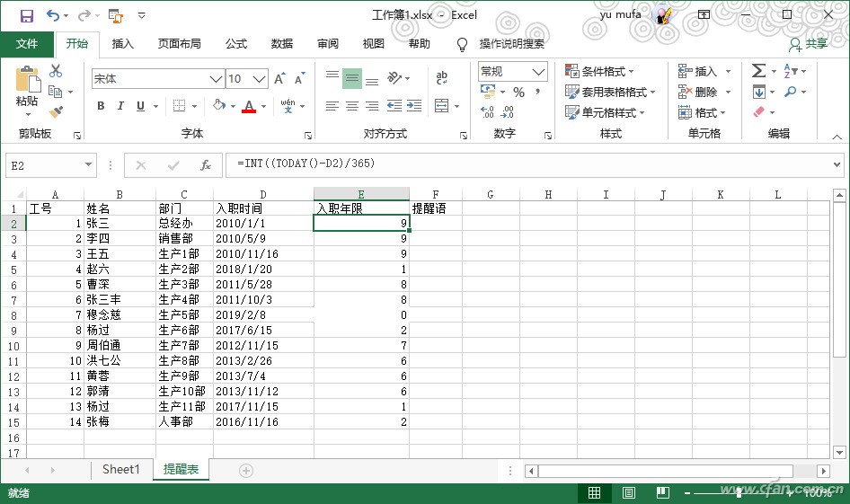
Task: Click the Increase Font Size icon
Action: click(279, 79)
